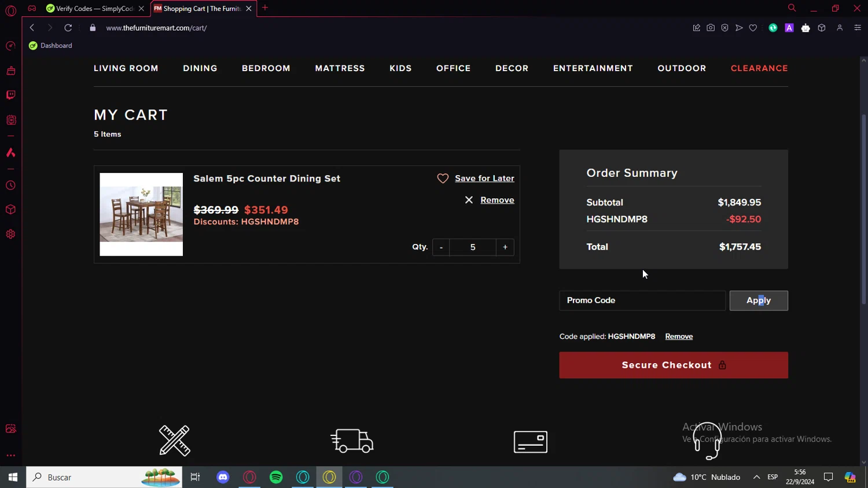Click the Windows search box Buscar
Viewport: 868px width, 488px height.
(x=104, y=477)
